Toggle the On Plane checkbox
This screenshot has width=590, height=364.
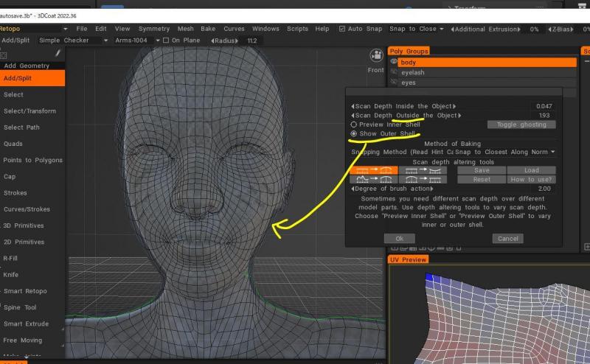point(166,41)
